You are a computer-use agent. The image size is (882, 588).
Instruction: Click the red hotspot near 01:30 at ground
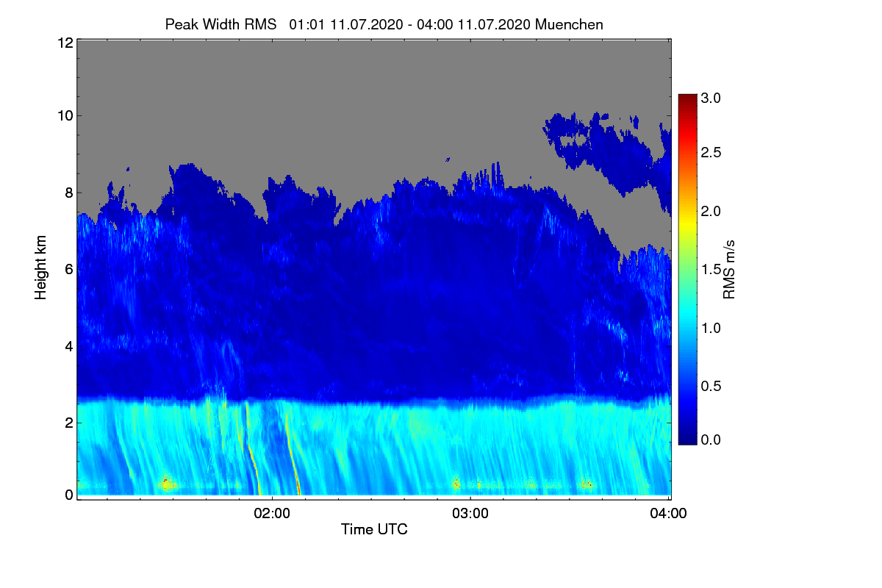(x=166, y=482)
